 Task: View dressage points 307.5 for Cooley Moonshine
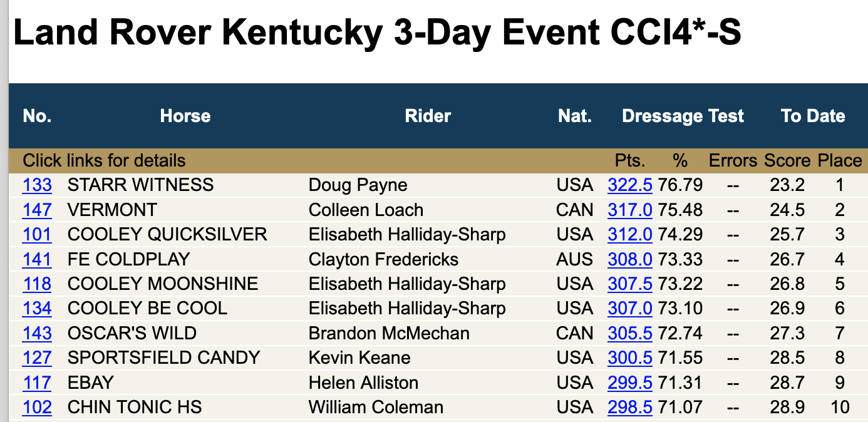pyautogui.click(x=630, y=284)
